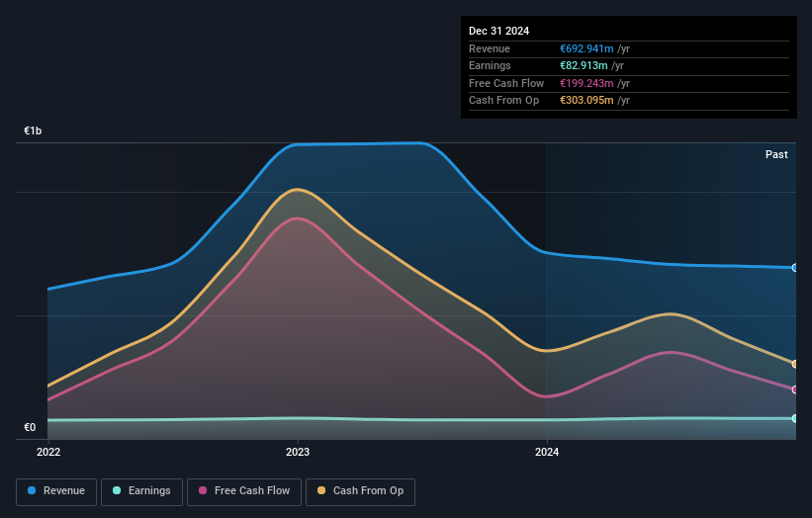812x518 pixels.
Task: Click the €199.243m free cash flow value
Action: pyautogui.click(x=586, y=83)
